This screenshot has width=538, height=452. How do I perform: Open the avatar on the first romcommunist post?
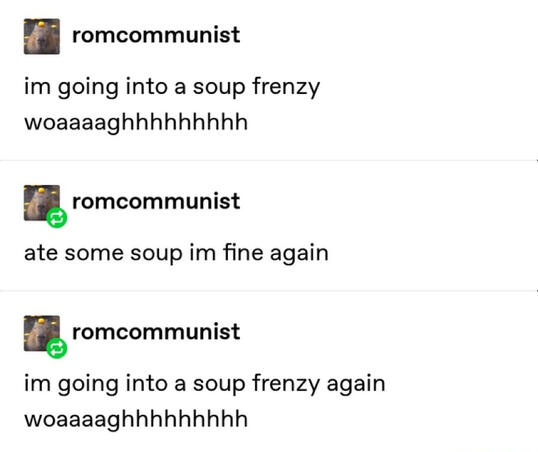(42, 36)
